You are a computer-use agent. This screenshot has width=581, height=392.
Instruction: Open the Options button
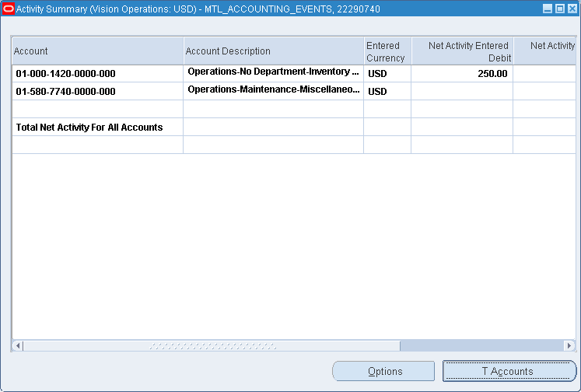[383, 371]
